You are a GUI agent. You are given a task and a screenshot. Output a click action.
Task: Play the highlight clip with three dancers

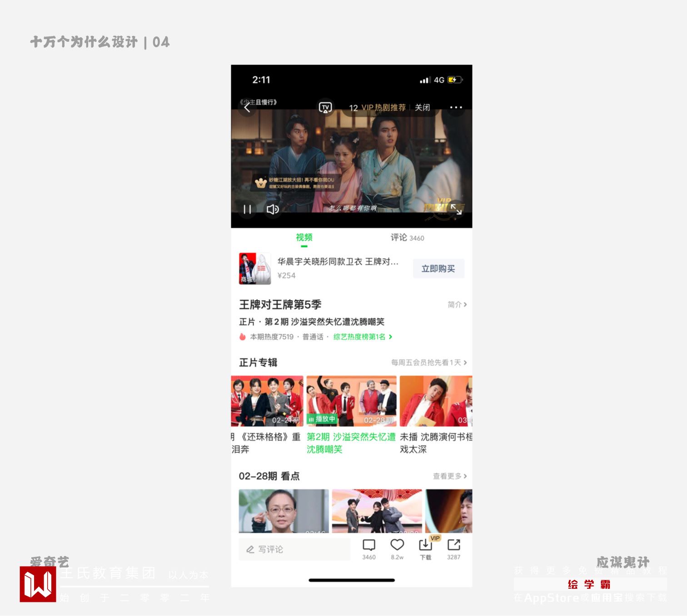tap(377, 511)
